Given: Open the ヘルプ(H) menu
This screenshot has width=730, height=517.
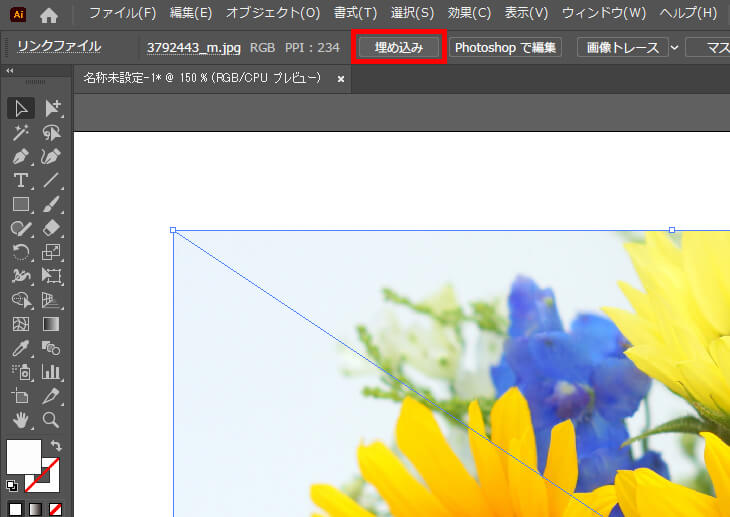Looking at the screenshot, I should click(688, 13).
